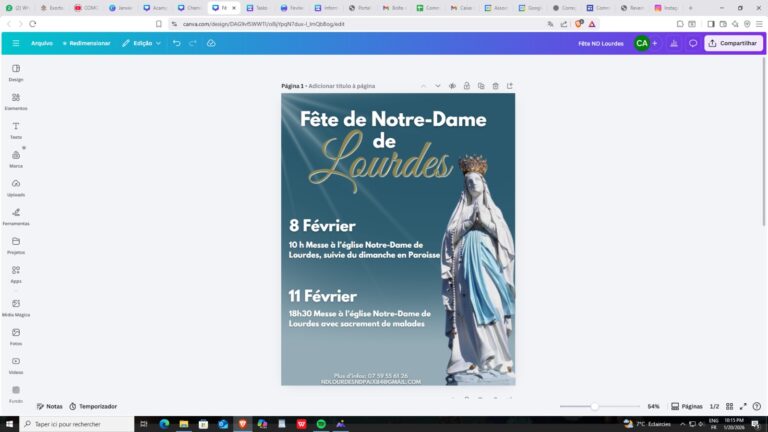Open Mídia Mágica panel
768x432 pixels.
(x=16, y=303)
